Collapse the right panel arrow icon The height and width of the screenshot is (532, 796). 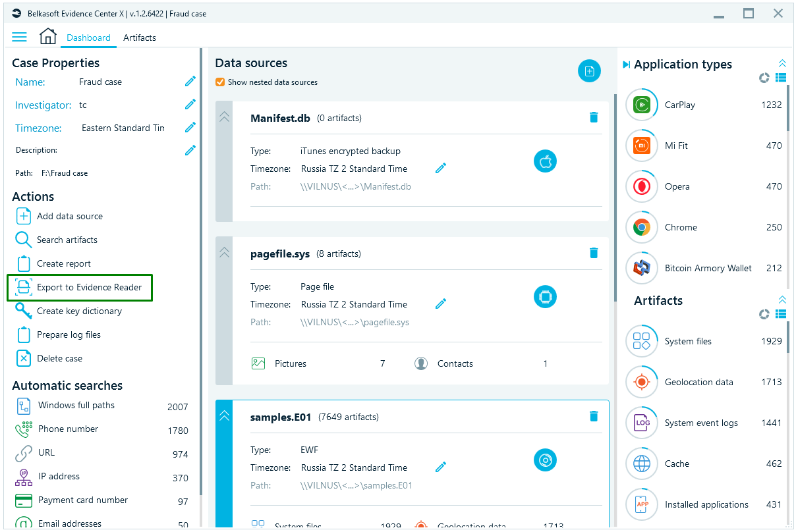626,65
